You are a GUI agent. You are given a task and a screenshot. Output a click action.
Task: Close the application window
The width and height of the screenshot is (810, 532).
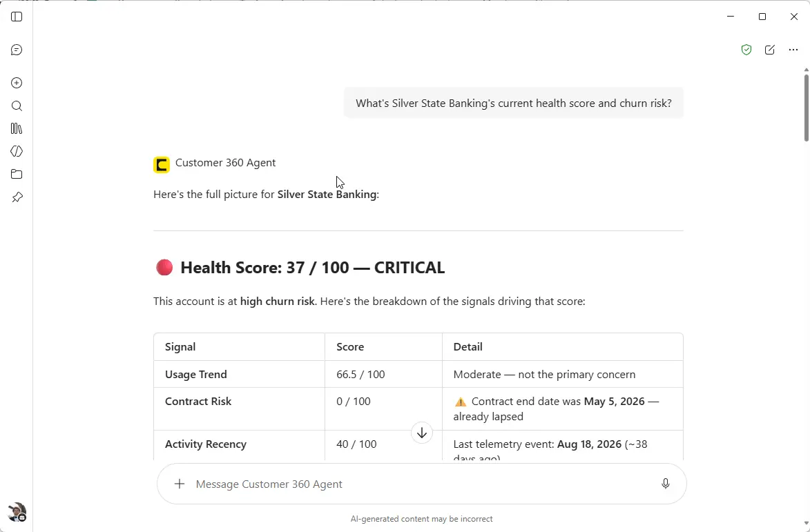(794, 17)
